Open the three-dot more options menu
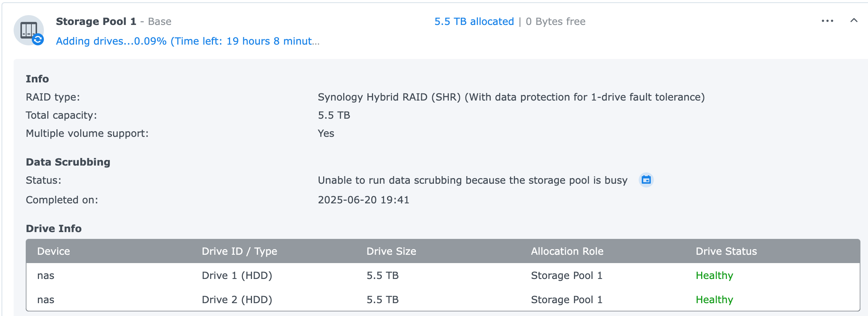The width and height of the screenshot is (868, 316). coord(828,21)
